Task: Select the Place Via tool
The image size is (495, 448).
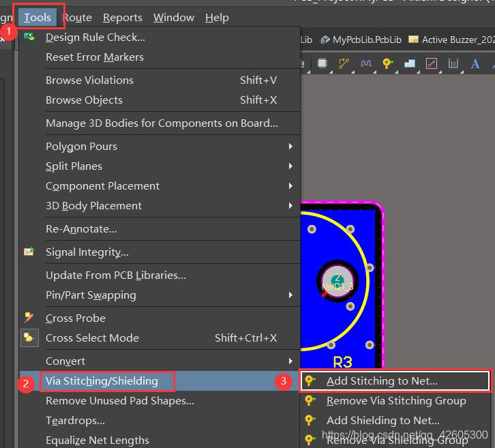Action: click(x=388, y=63)
